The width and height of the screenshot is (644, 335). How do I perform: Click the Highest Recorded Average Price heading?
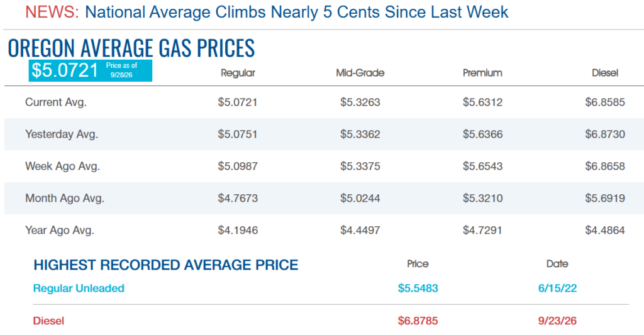(x=166, y=265)
